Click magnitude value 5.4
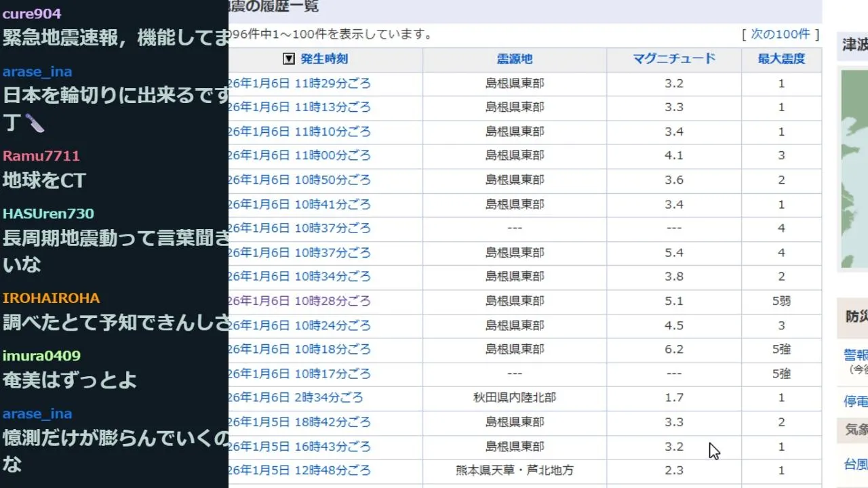 [x=674, y=253]
